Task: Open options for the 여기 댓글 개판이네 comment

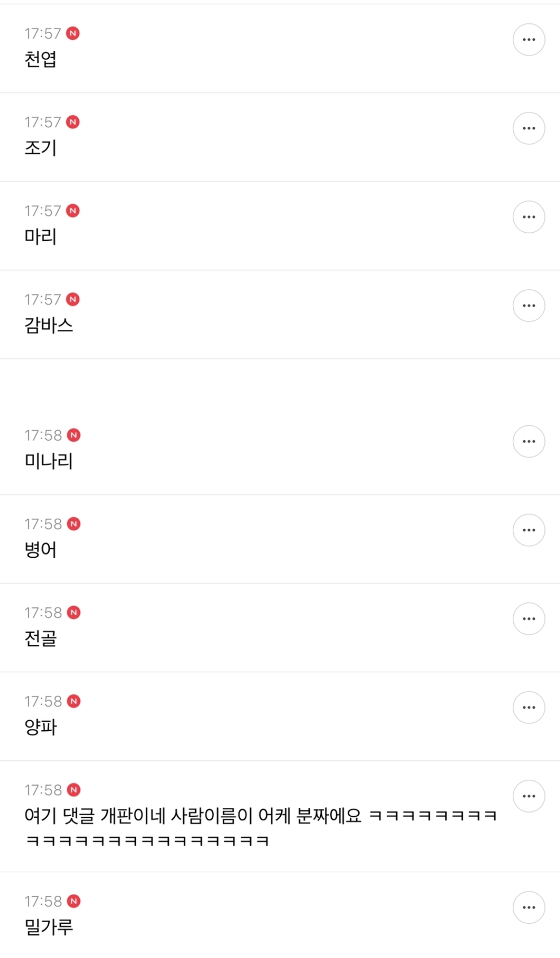Action: click(528, 796)
